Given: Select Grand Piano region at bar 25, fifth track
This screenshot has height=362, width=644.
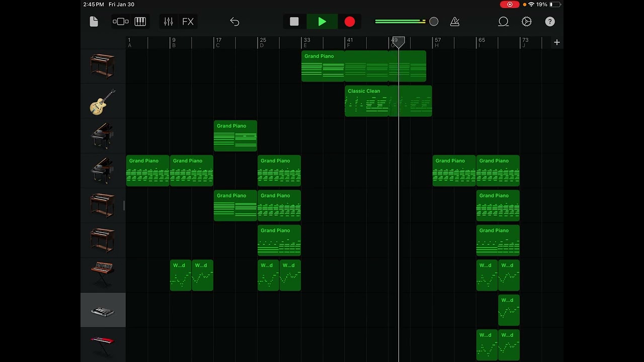Looking at the screenshot, I should (279, 206).
